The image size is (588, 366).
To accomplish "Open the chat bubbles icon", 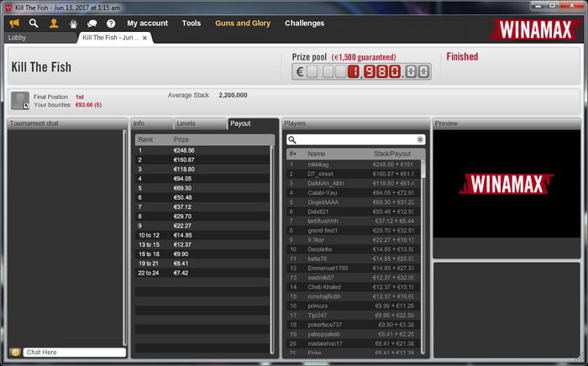I will [x=92, y=24].
